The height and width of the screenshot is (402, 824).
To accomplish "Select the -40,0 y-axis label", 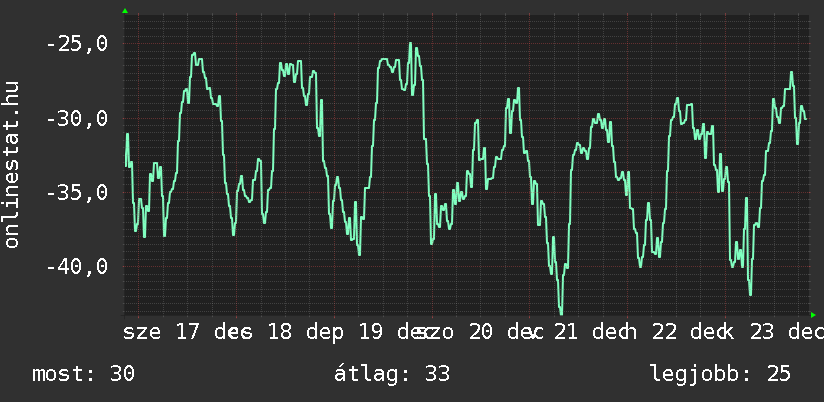I will click(77, 267).
